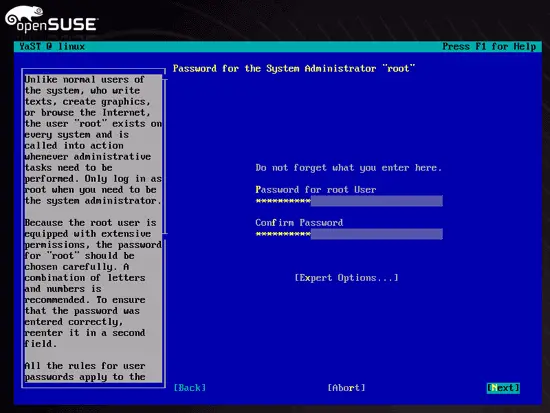The image size is (550, 413).
Task: Click the 'Password for root User' label
Action: pos(316,190)
